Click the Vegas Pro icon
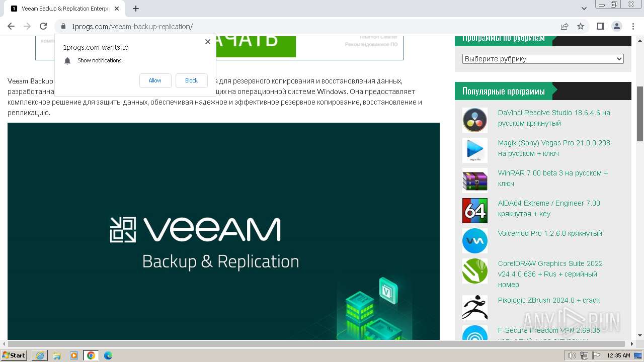 coord(475,150)
